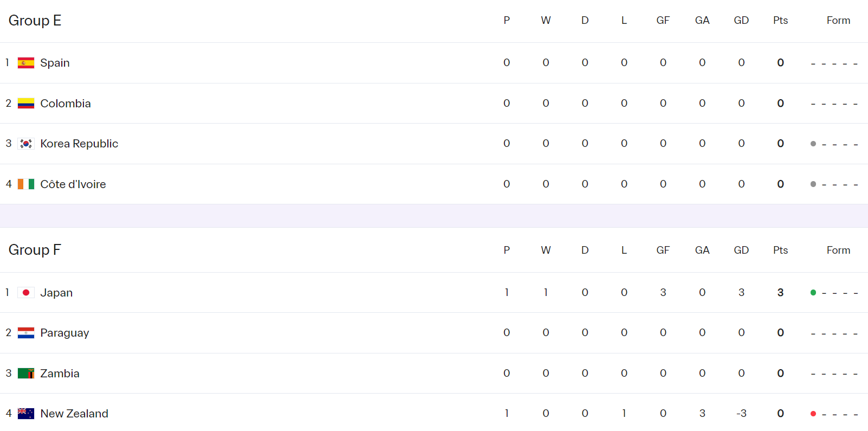This screenshot has height=431, width=868.
Task: Open the Korea Republic team page
Action: tap(79, 144)
